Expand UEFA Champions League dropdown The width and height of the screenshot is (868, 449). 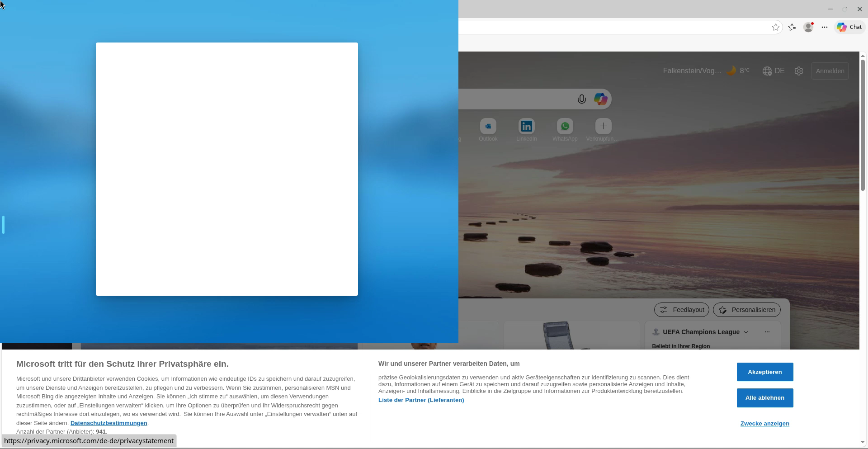746,332
